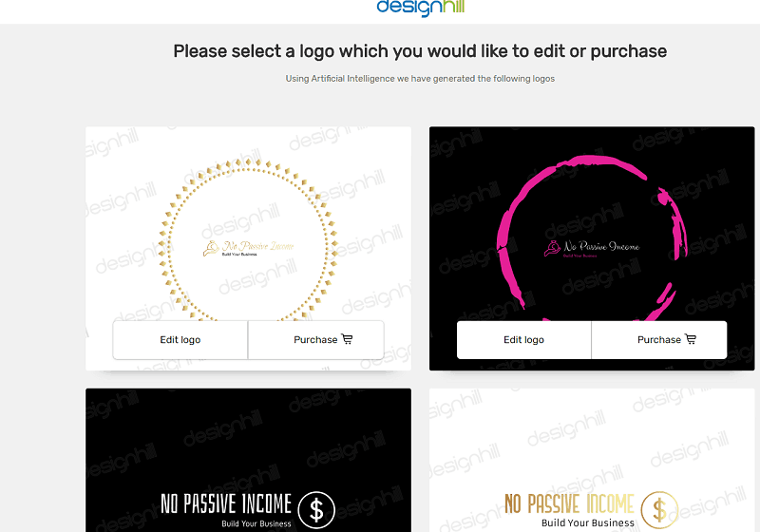Select the black No Passive Income logo card
Image resolution: width=760 pixels, height=532 pixels.
tap(248, 461)
